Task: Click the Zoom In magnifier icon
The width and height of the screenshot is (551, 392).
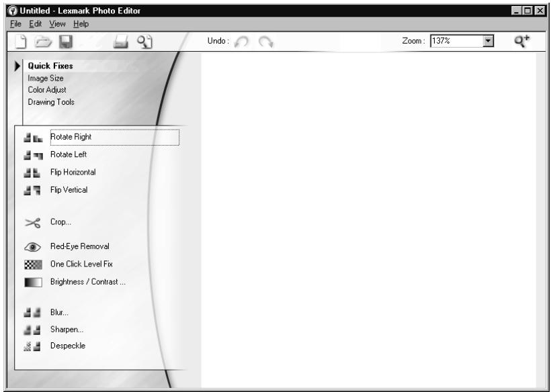Action: [522, 41]
